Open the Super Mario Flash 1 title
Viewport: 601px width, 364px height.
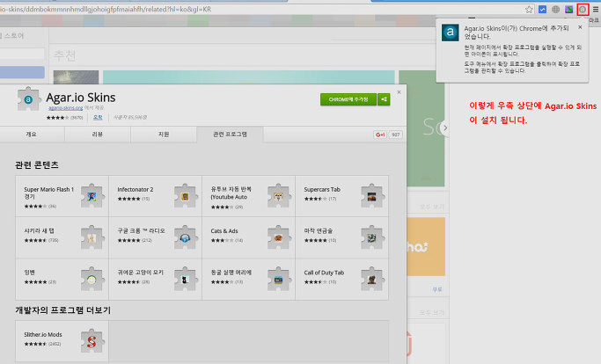click(x=48, y=193)
